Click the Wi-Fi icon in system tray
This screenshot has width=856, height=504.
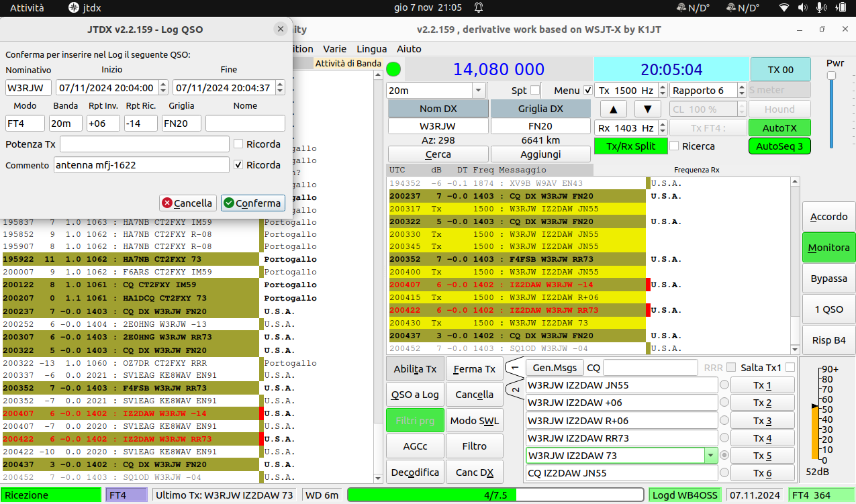(x=783, y=7)
